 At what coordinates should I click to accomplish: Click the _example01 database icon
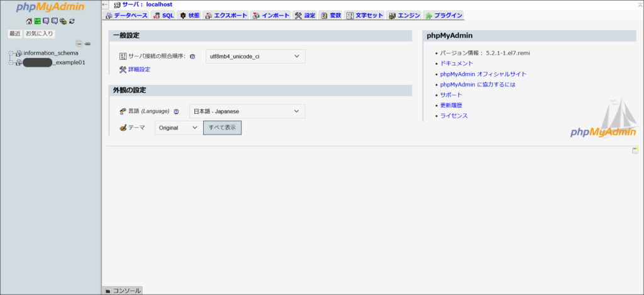coord(19,63)
